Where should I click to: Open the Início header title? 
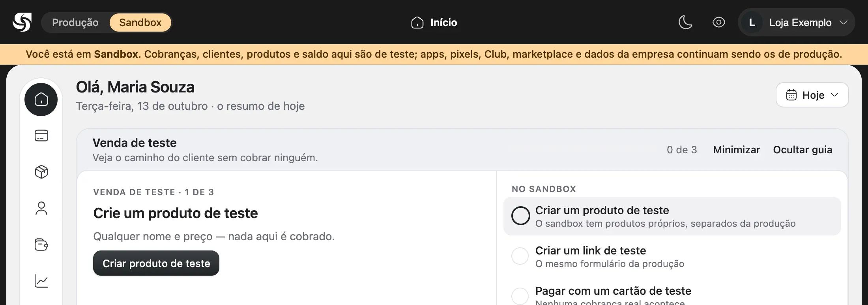[443, 23]
